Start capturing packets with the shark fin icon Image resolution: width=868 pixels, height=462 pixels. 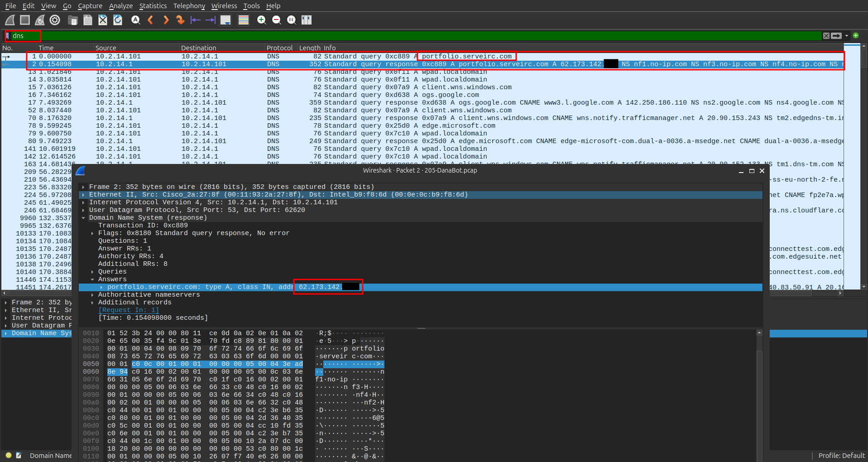[x=10, y=20]
